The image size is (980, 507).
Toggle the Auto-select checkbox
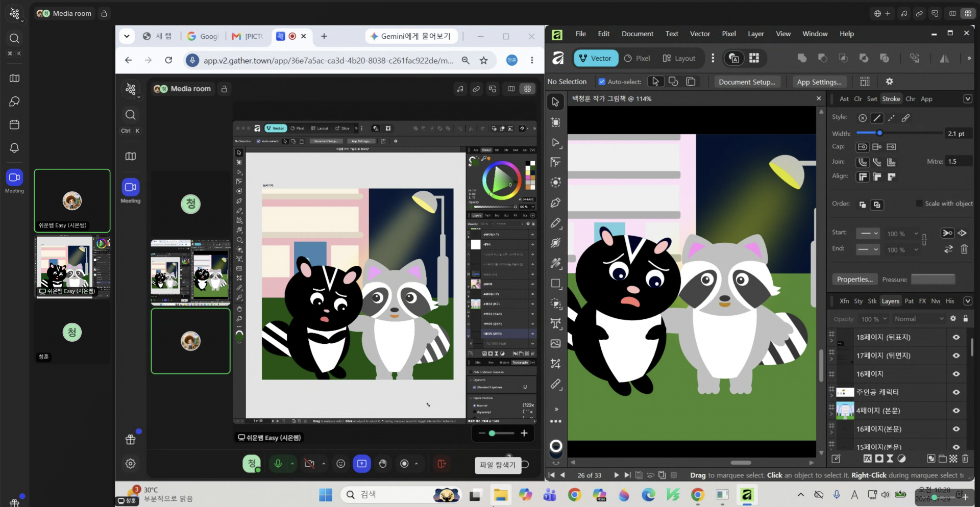coord(602,82)
